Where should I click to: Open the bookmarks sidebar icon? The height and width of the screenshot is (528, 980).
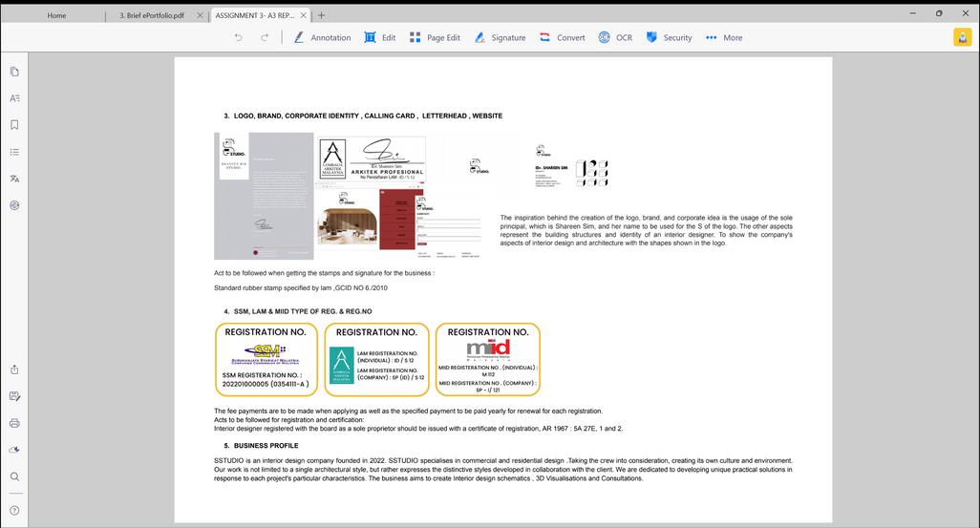pyautogui.click(x=14, y=125)
